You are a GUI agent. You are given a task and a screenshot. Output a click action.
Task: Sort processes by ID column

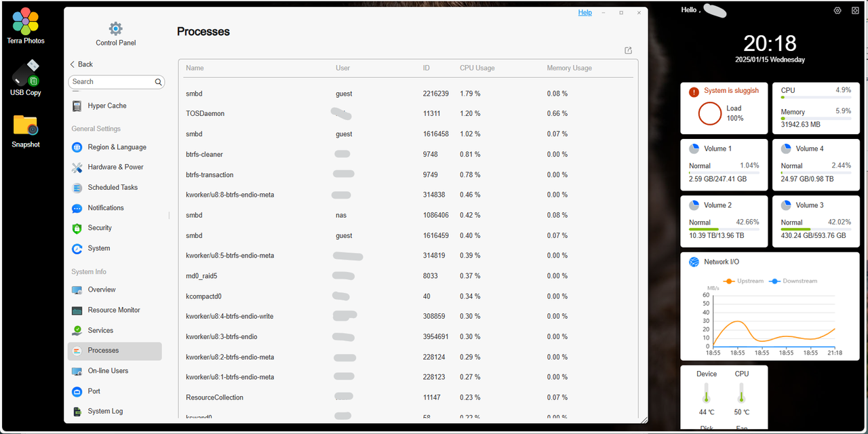427,68
